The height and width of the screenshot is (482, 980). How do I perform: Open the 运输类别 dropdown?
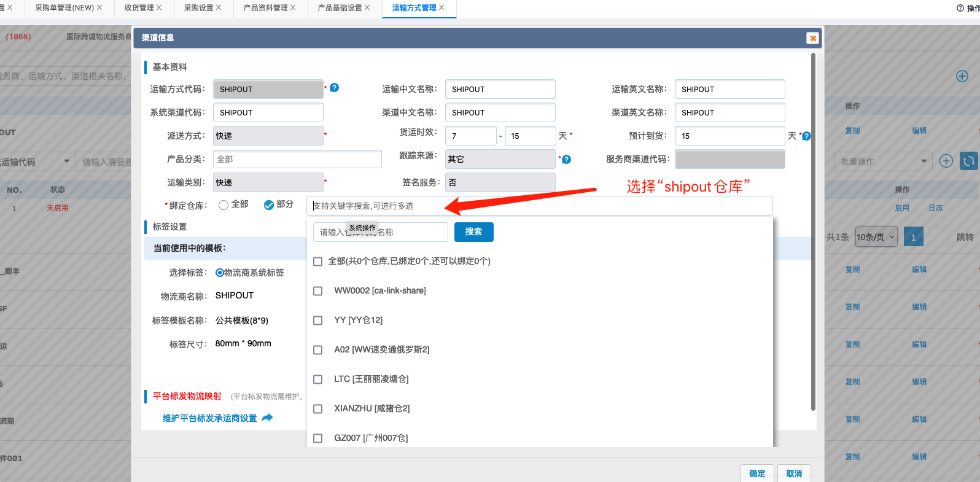tap(268, 182)
